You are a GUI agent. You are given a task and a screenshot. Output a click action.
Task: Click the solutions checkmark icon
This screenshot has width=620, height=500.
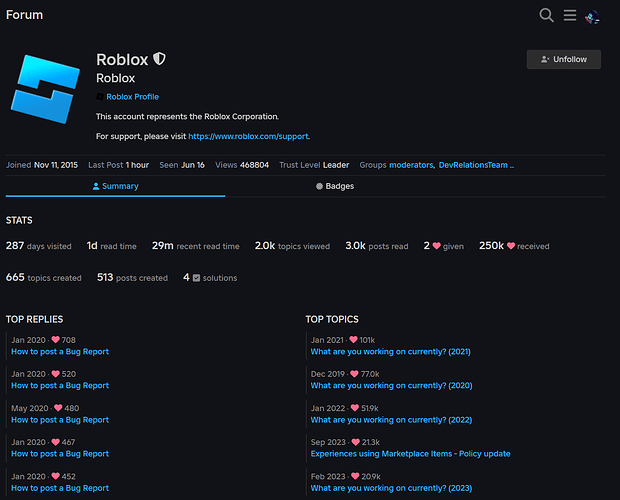pos(197,278)
